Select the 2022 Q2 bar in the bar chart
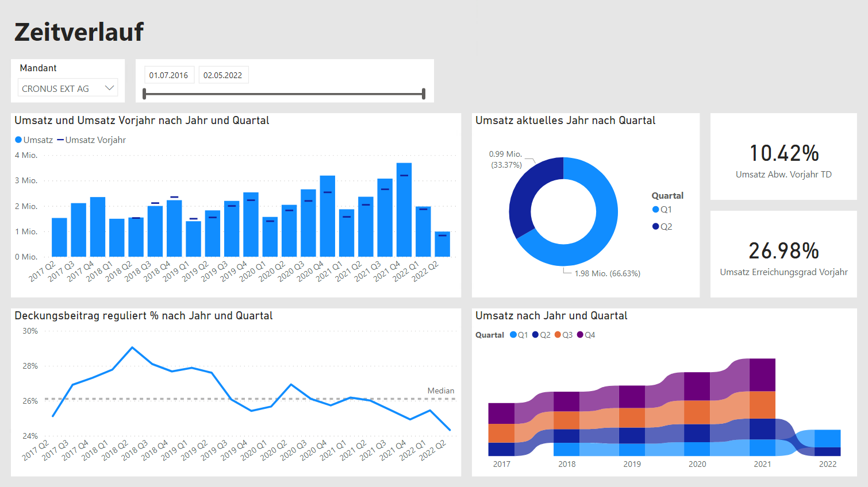Image resolution: width=868 pixels, height=487 pixels. pos(442,243)
